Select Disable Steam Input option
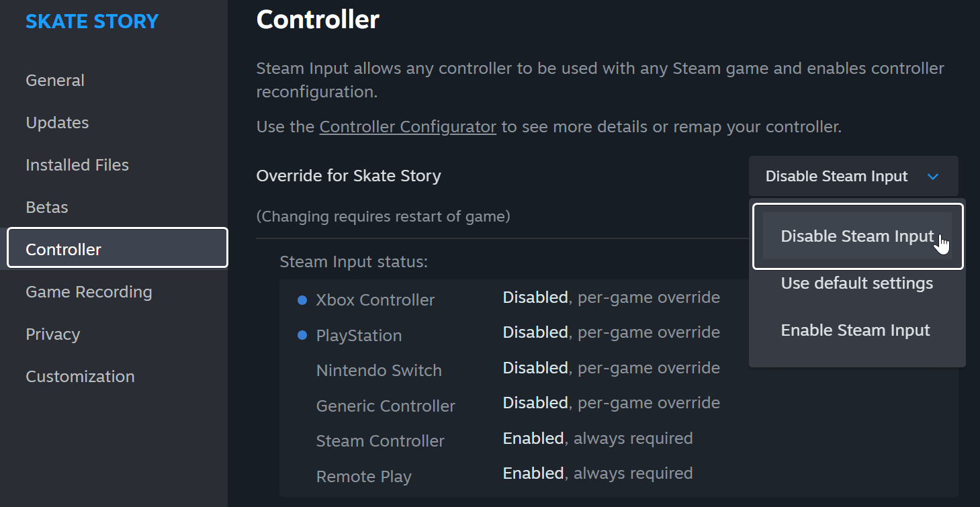The height and width of the screenshot is (507, 980). coord(857,236)
